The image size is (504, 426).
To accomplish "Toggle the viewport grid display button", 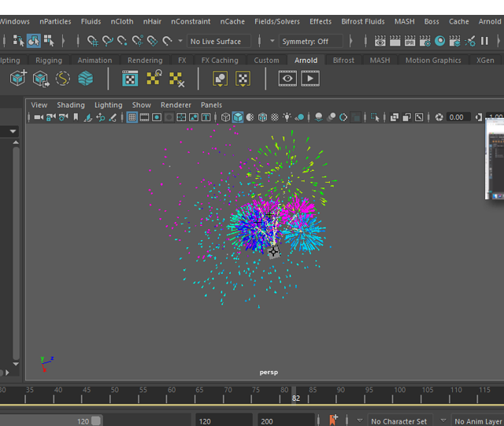I will [x=132, y=117].
